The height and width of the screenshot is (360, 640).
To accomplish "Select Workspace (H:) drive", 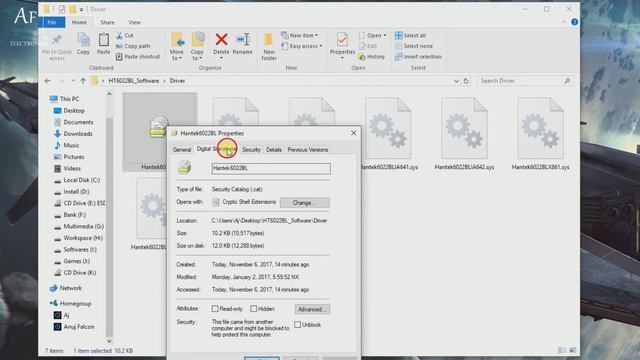I will click(x=83, y=238).
